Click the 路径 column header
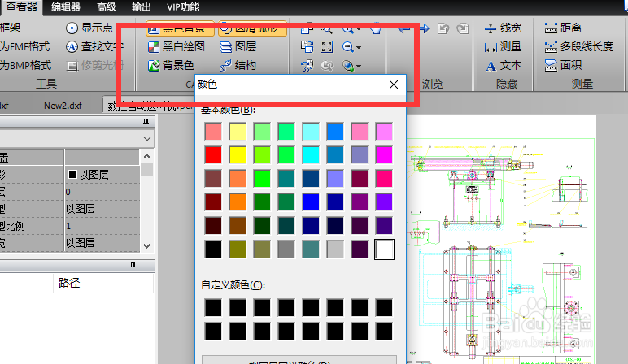 [x=69, y=284]
